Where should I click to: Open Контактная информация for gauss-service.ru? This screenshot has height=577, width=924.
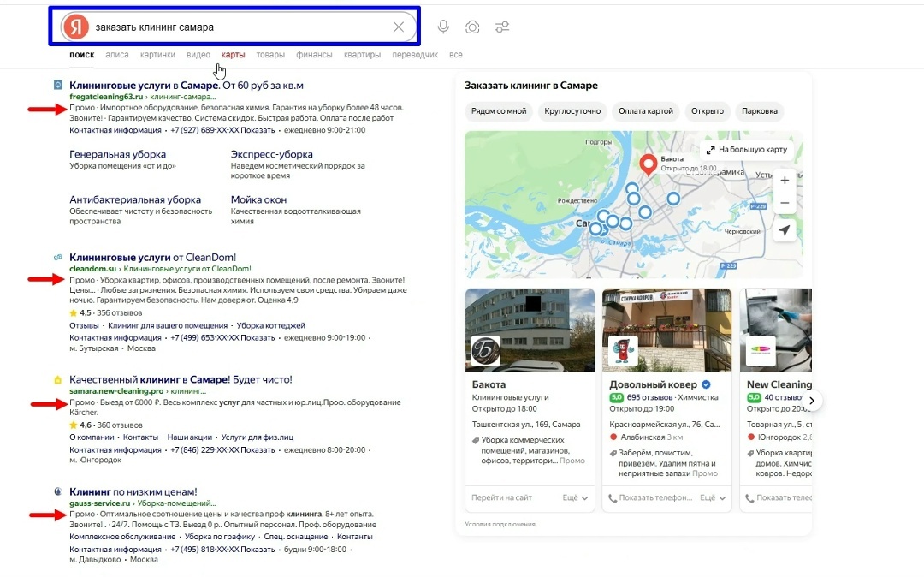pos(115,550)
